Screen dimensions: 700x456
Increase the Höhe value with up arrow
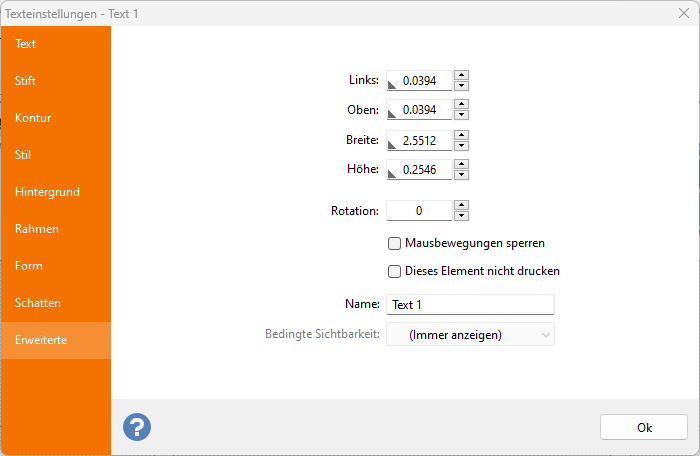pos(461,165)
